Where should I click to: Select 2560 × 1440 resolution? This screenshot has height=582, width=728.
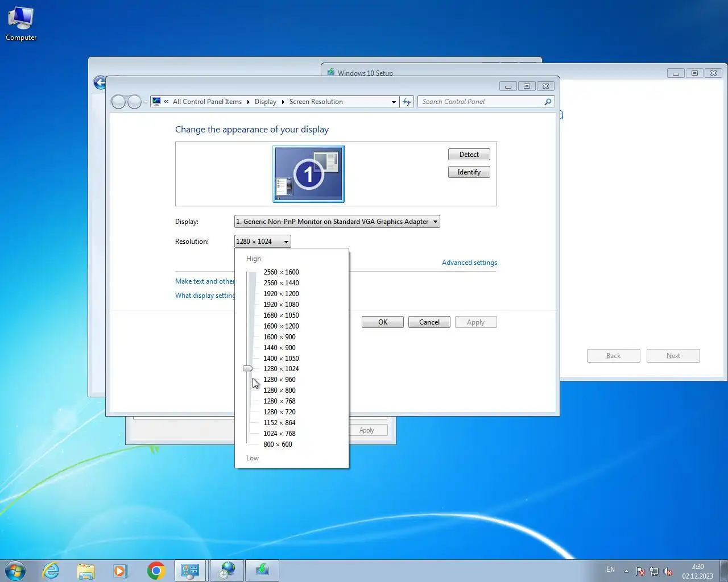point(281,283)
